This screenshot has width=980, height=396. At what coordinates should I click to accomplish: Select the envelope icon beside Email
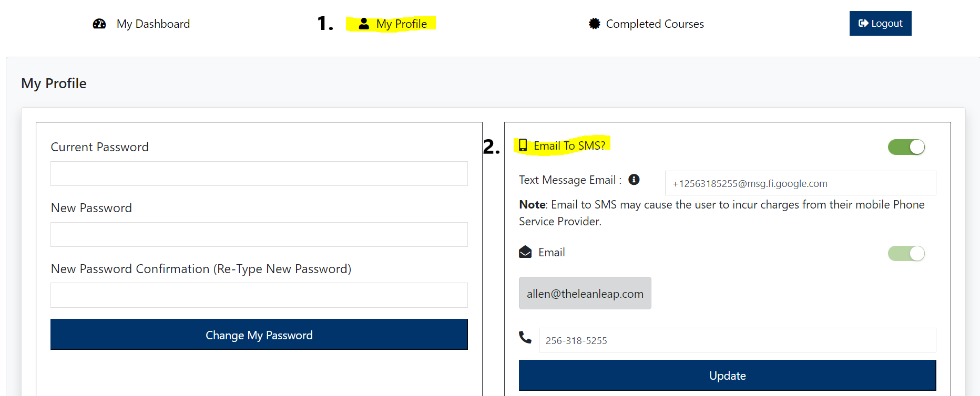click(x=524, y=252)
